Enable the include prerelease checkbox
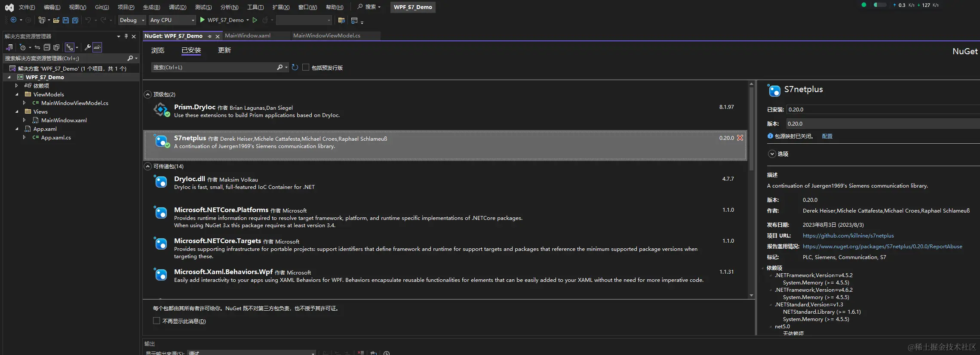The image size is (980, 355). (x=306, y=67)
